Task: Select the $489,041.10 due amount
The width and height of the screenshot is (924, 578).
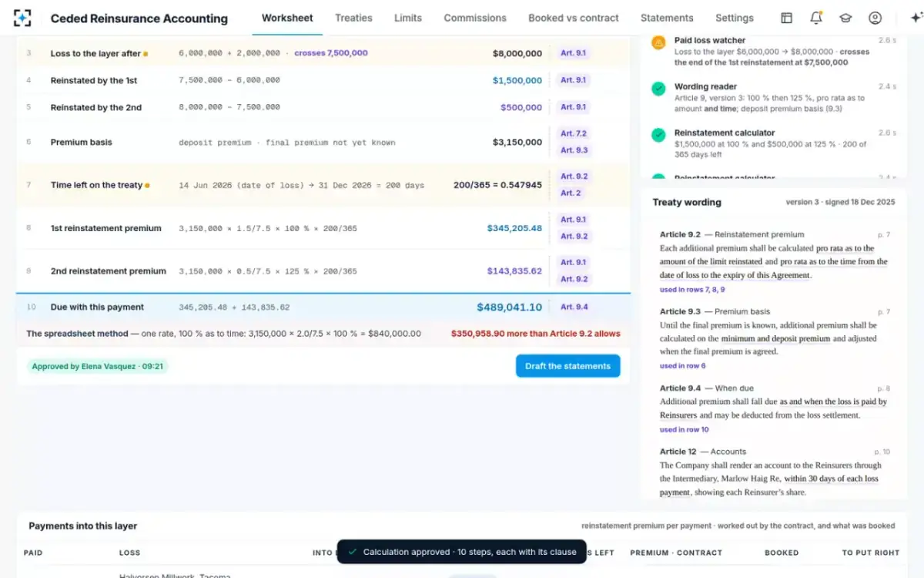Action: (x=509, y=307)
